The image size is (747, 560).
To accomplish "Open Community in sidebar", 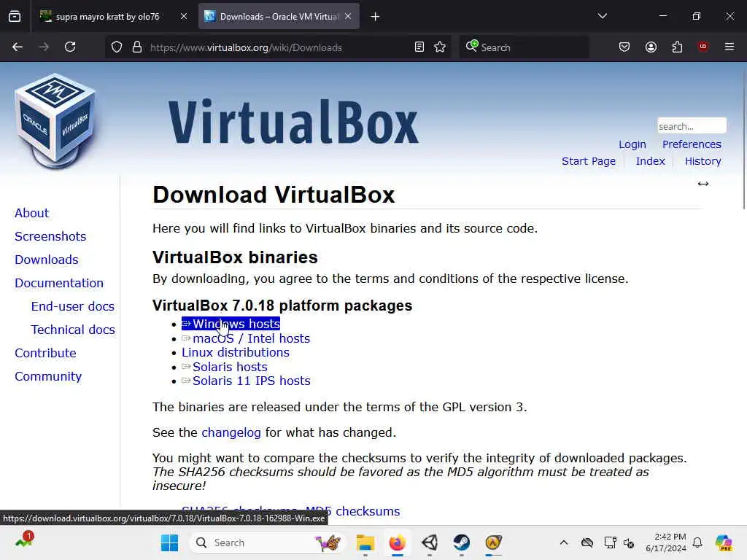I will tap(48, 376).
